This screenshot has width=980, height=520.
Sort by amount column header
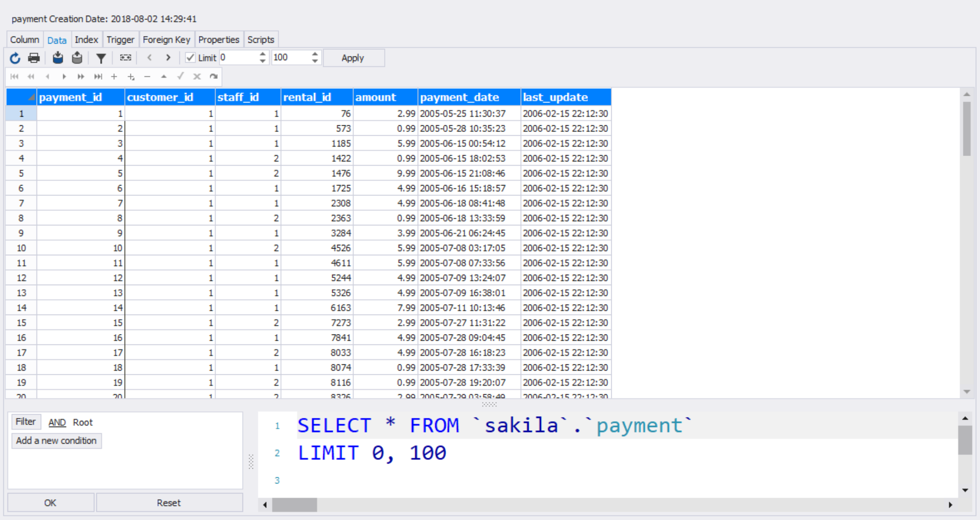385,97
